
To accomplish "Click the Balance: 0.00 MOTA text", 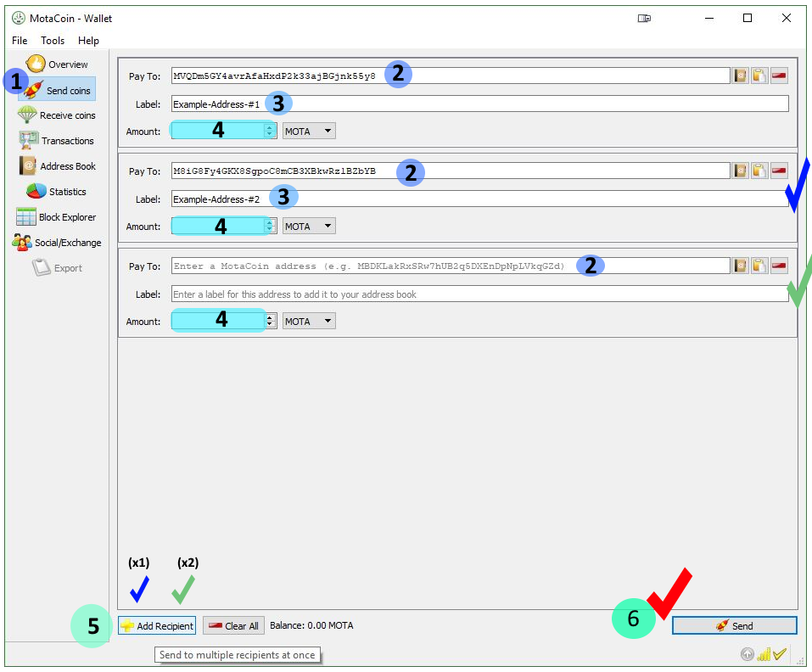I will coord(311,625).
